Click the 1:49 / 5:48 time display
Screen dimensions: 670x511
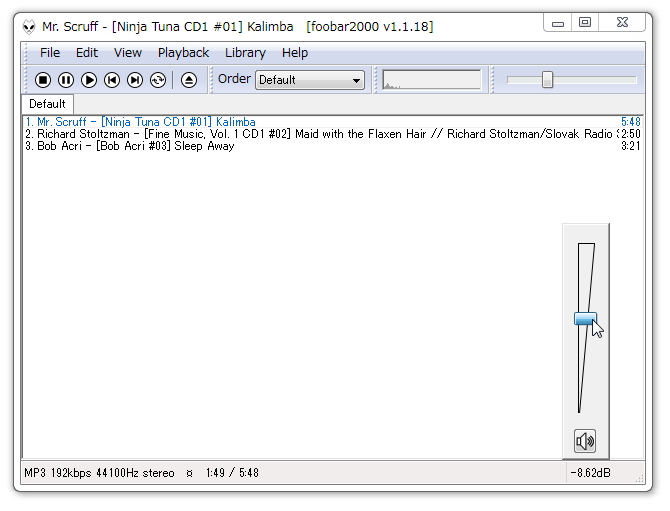(232, 473)
